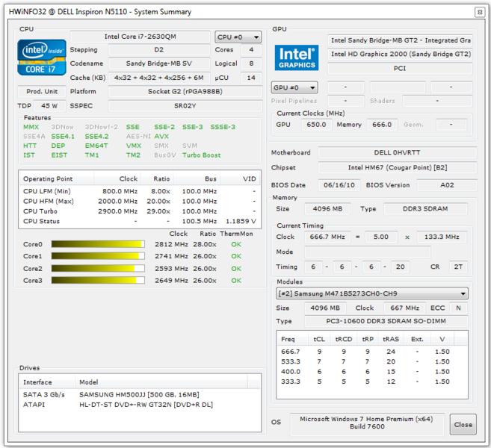Screen dimensions: 491x448
Task: Select the CPU Turbo row
Action: click(140, 211)
